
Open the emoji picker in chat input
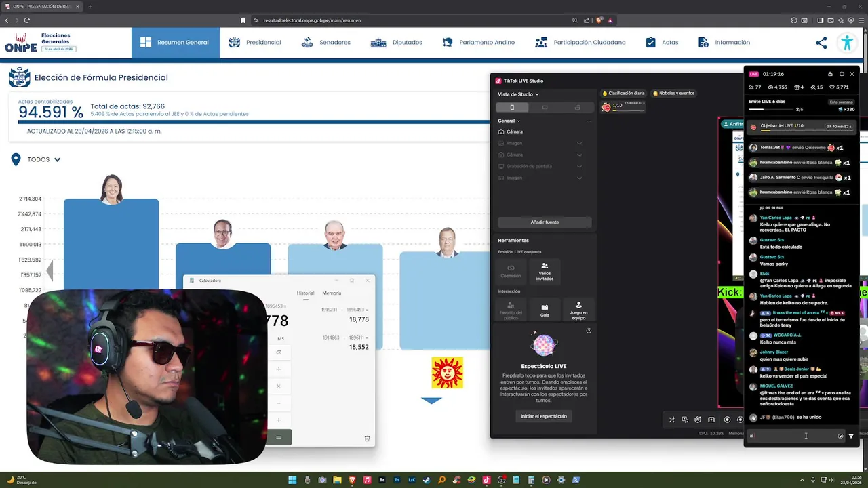[840, 436]
